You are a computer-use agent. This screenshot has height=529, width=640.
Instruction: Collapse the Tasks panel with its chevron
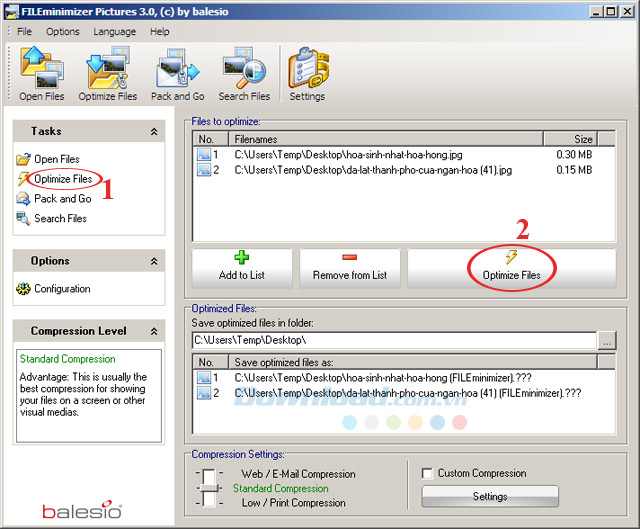tap(154, 131)
